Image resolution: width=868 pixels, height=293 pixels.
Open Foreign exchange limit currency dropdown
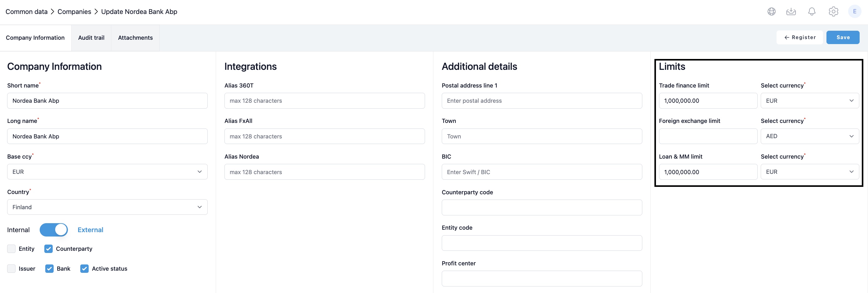(x=810, y=136)
